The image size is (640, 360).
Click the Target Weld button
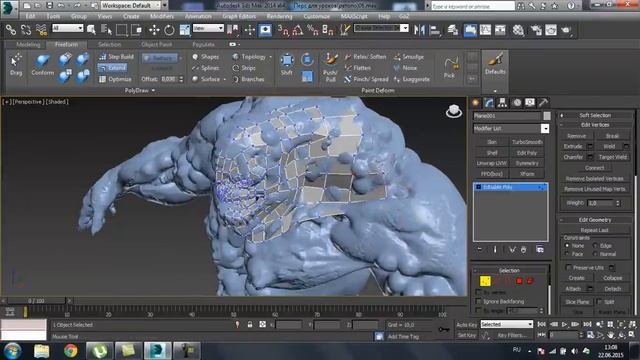pos(612,157)
